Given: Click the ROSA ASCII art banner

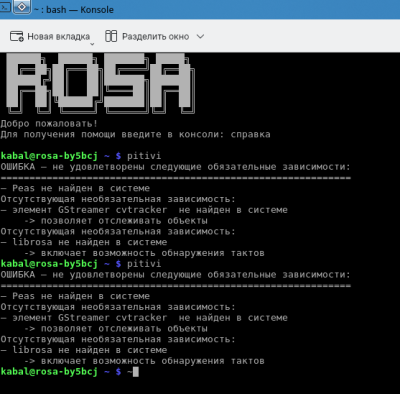Looking at the screenshot, I should point(100,83).
